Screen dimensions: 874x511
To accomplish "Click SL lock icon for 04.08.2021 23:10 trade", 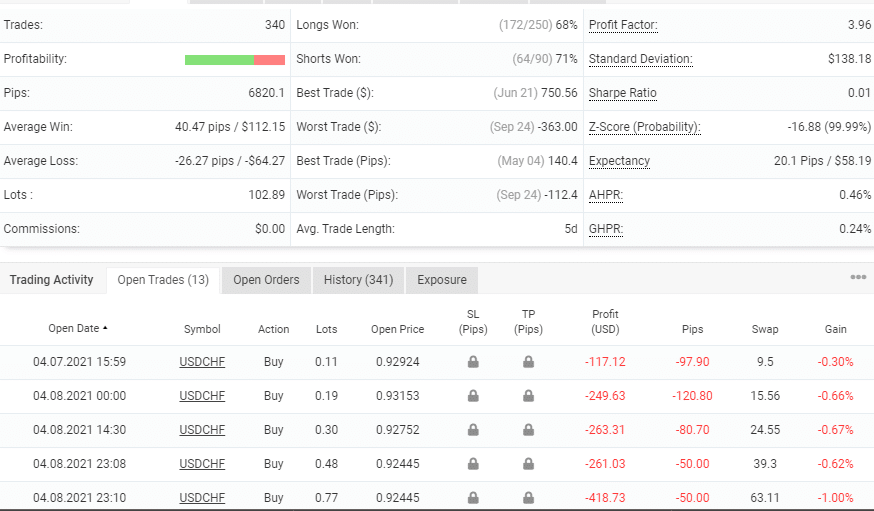I will 473,498.
